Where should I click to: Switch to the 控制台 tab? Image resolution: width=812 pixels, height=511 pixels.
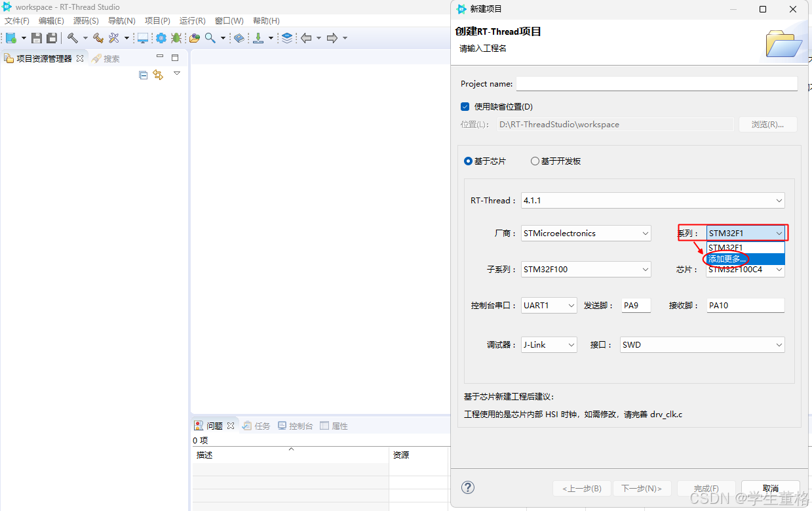tap(295, 426)
